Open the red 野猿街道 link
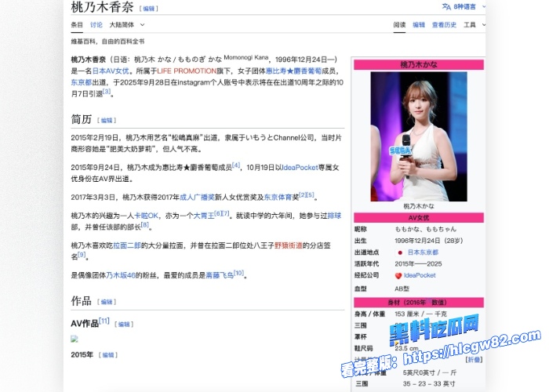Viewport: 549px width, 392px height. (x=288, y=245)
